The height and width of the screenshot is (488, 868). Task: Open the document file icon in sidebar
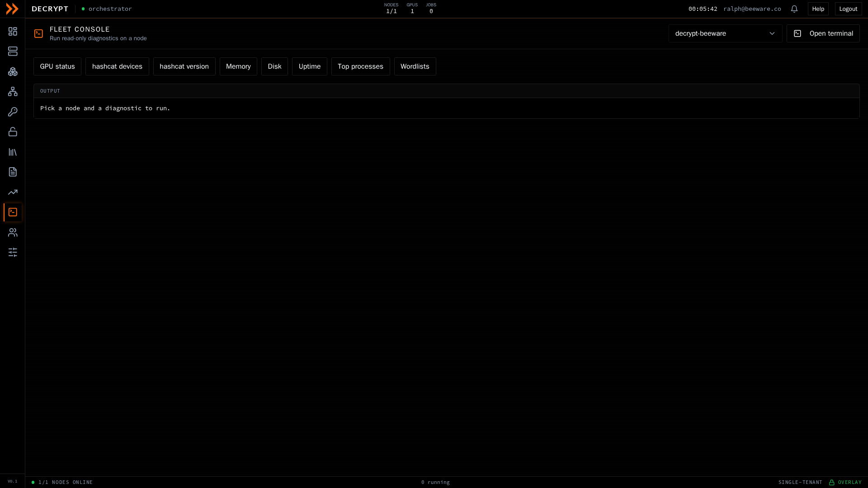point(13,172)
